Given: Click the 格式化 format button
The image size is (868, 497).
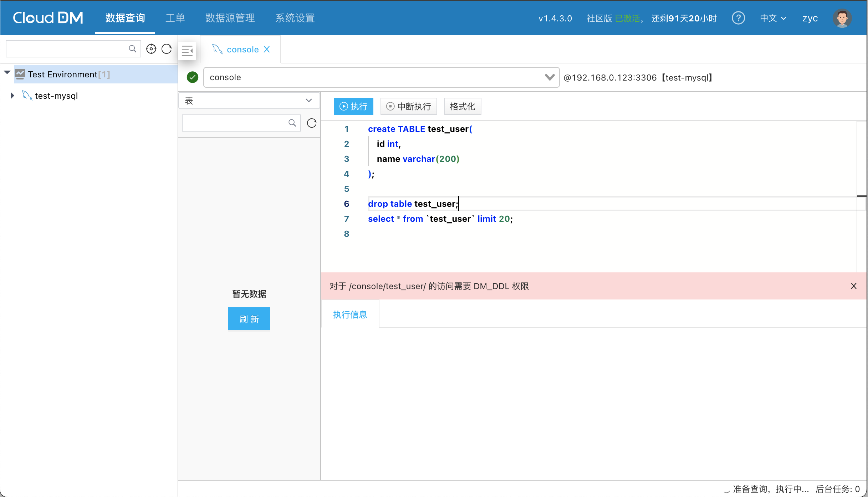Looking at the screenshot, I should [x=462, y=106].
